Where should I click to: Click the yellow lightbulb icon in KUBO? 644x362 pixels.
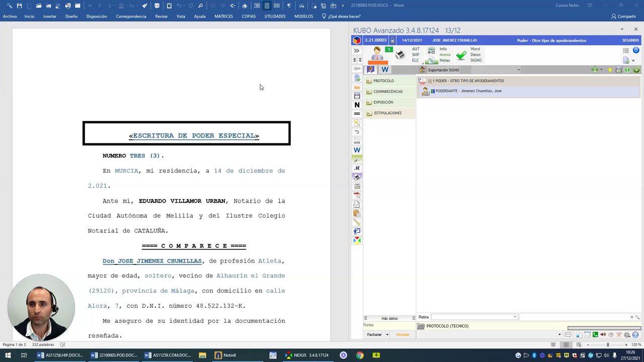(x=610, y=70)
